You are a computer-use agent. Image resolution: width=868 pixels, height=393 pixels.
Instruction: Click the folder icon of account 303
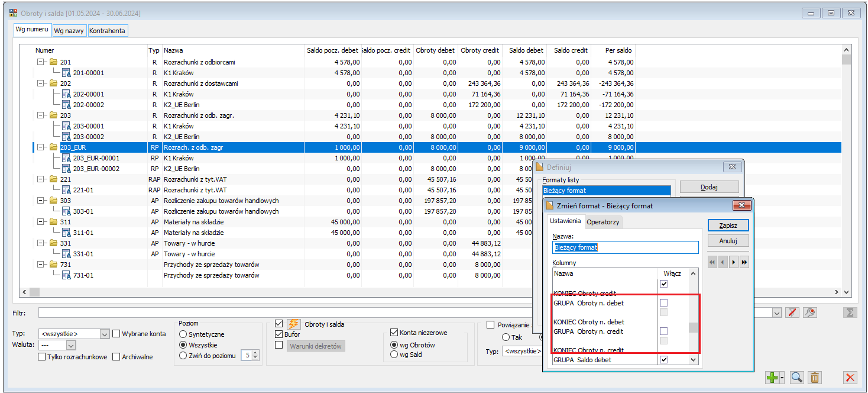coord(53,201)
